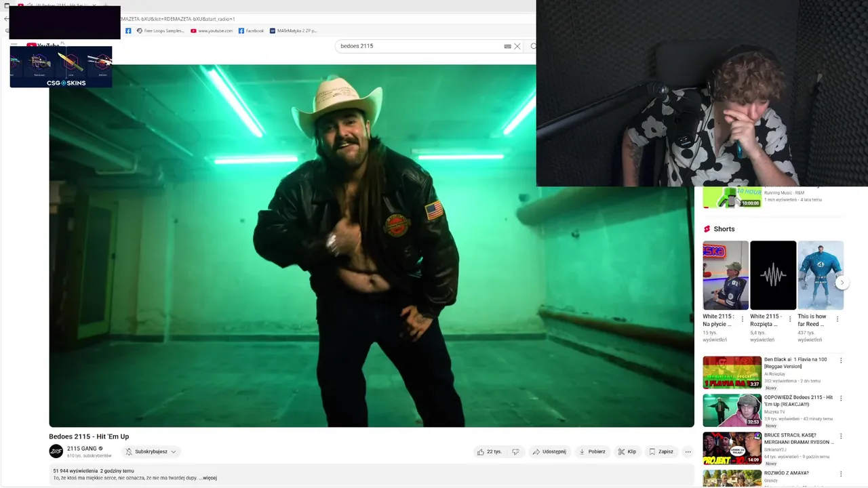Click the 51 944 wyświetlenia view count
Viewport: 868px width, 488px height.
coord(75,470)
